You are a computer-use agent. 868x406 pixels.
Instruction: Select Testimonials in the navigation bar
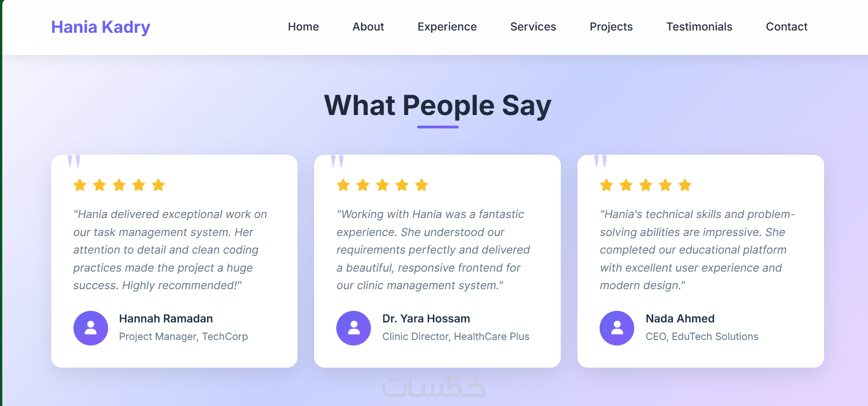pos(699,27)
